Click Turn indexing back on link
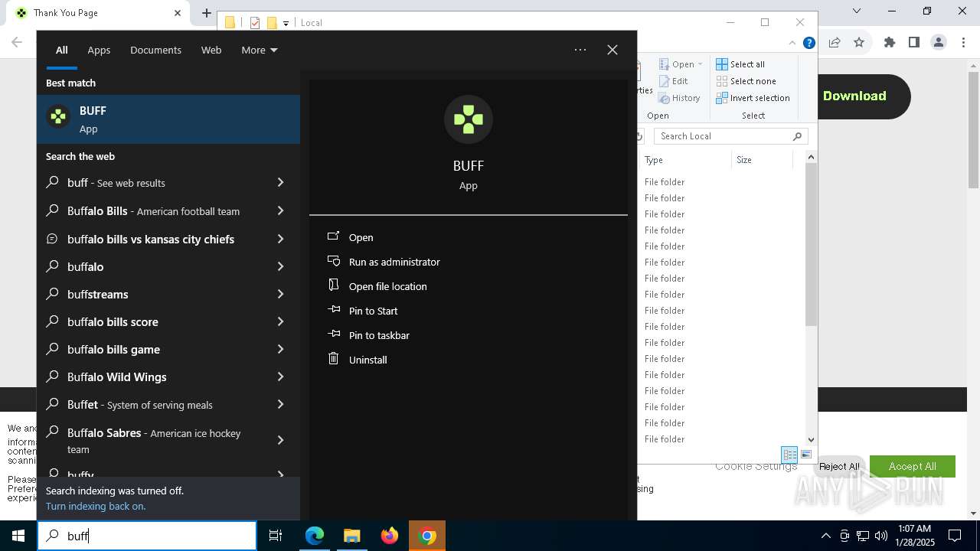Image resolution: width=980 pixels, height=551 pixels. pos(96,506)
